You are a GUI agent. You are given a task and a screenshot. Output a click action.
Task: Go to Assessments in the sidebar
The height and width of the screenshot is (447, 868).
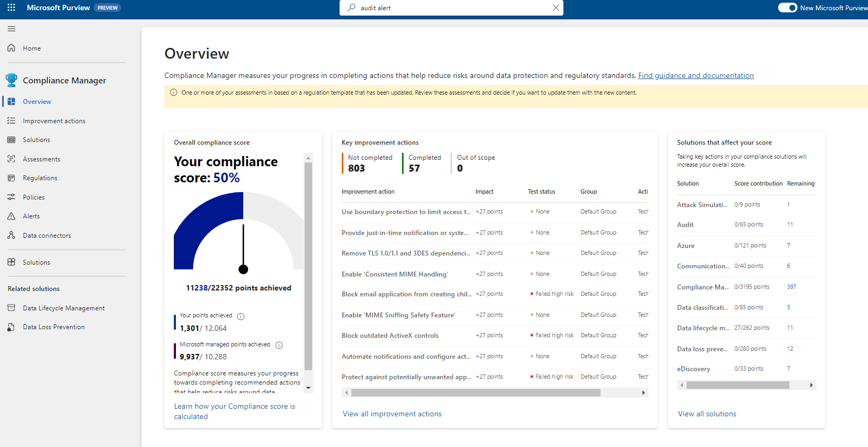(x=41, y=159)
